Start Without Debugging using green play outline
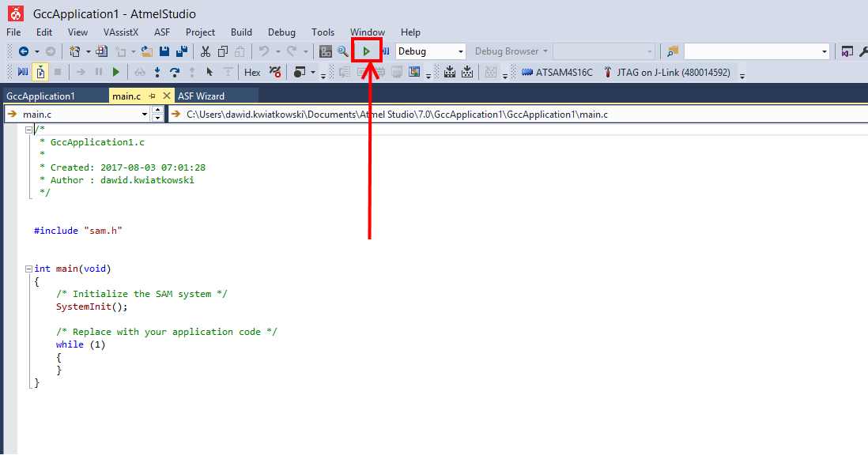 [367, 51]
